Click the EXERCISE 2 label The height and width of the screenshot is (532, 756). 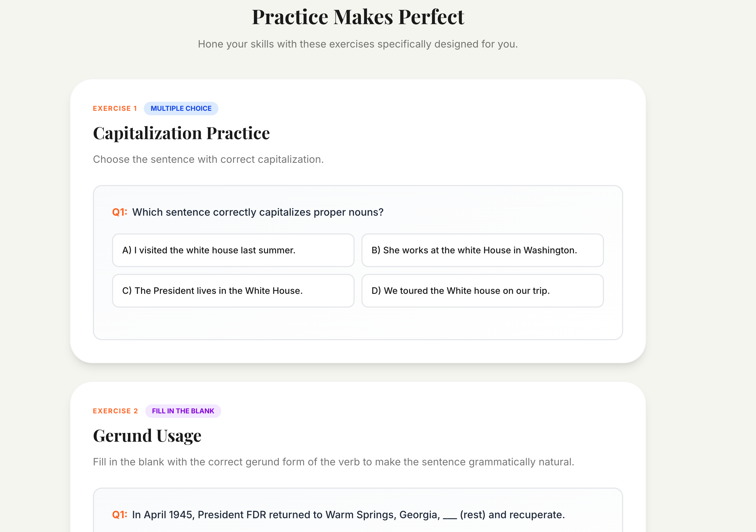(115, 411)
